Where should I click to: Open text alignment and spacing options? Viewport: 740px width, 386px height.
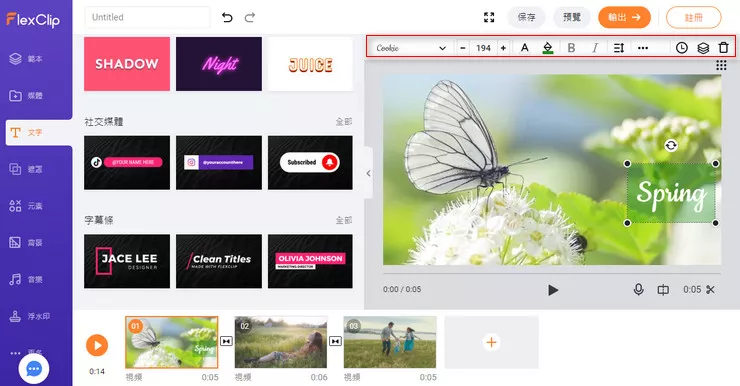(x=619, y=48)
